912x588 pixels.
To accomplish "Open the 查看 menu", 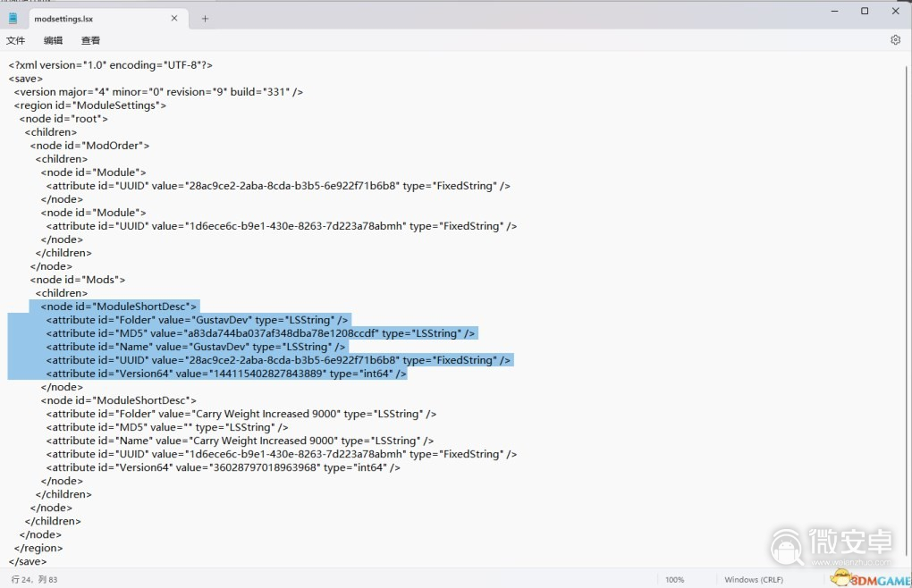I will point(90,40).
